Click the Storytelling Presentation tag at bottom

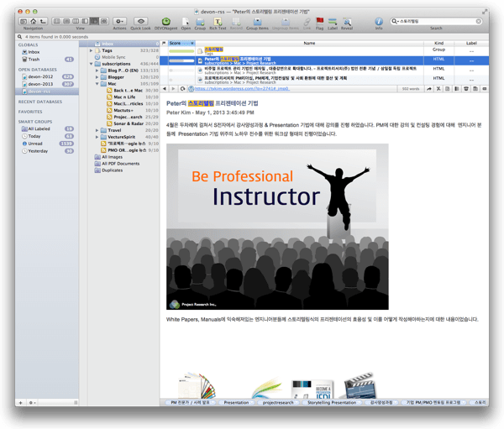click(331, 402)
